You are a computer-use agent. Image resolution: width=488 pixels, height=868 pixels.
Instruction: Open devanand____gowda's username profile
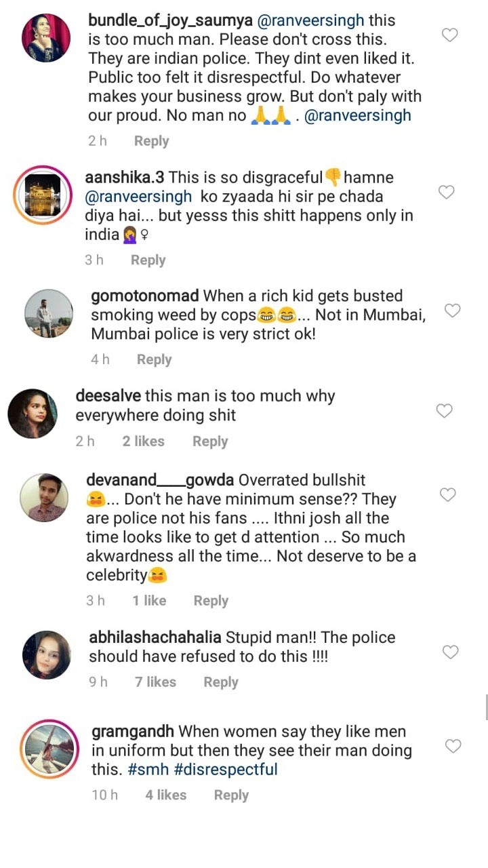(160, 480)
